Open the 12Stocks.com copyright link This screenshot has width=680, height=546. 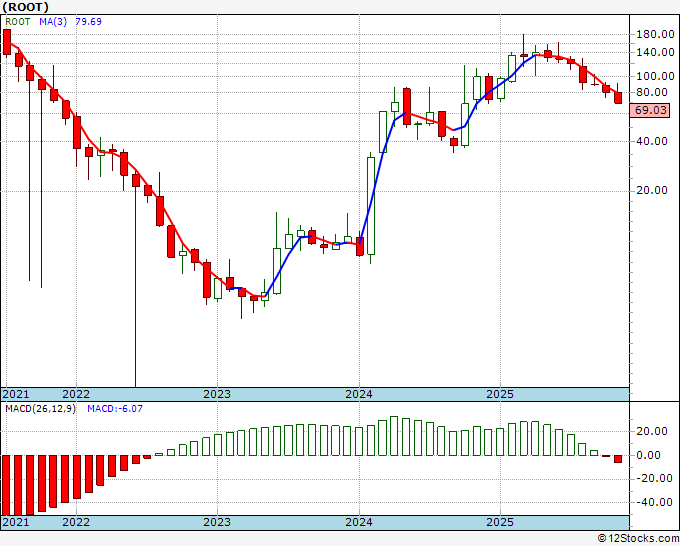pos(638,539)
